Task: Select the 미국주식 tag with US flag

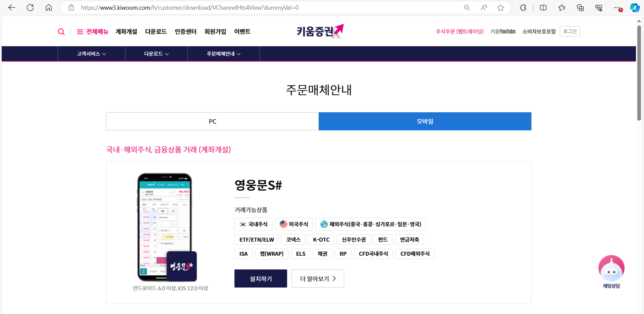Action: [294, 224]
